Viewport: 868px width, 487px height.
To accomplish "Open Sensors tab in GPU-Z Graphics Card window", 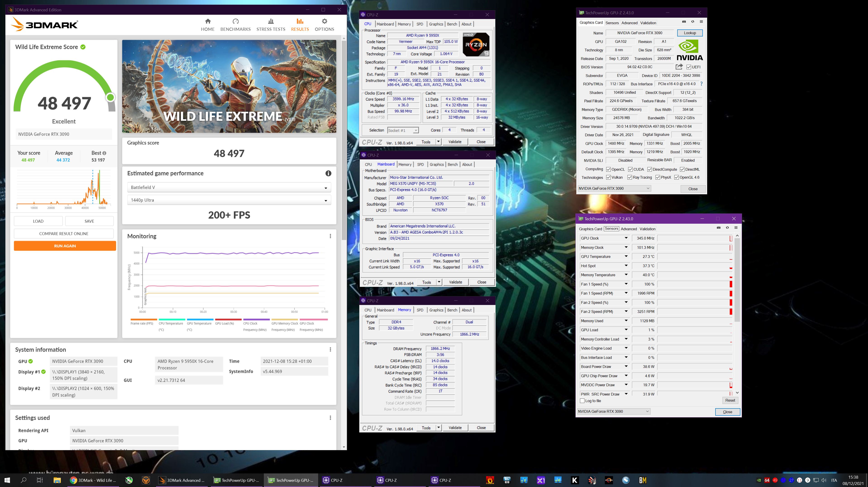I will tap(612, 23).
